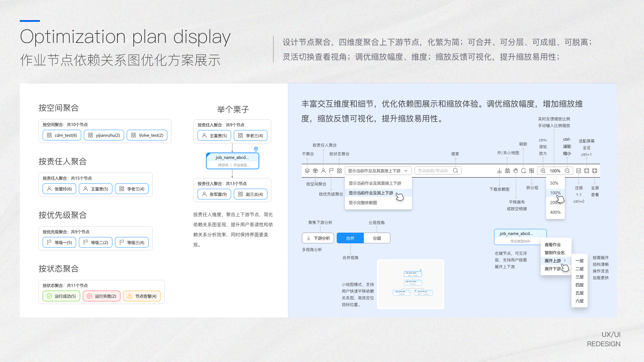Viewport: 644px width, 362px height.
Task: Switch to the 分层 view toggle
Action: (x=377, y=238)
